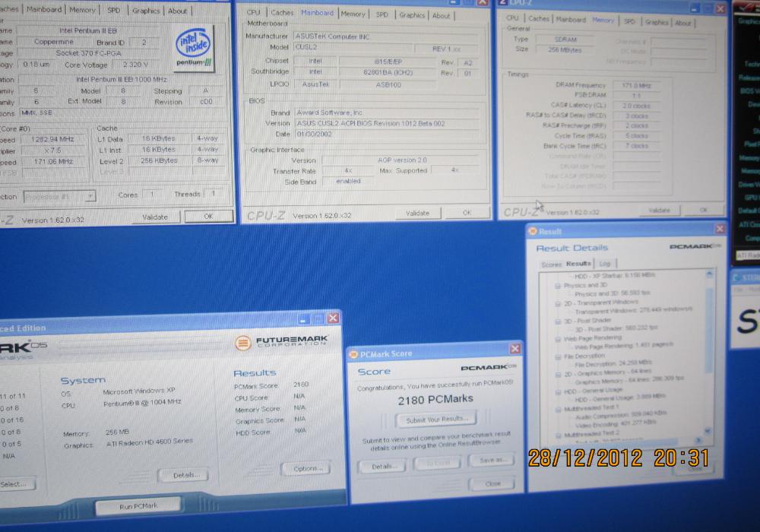
Task: Click scroll down arrow in Result Details list
Action: 708,430
